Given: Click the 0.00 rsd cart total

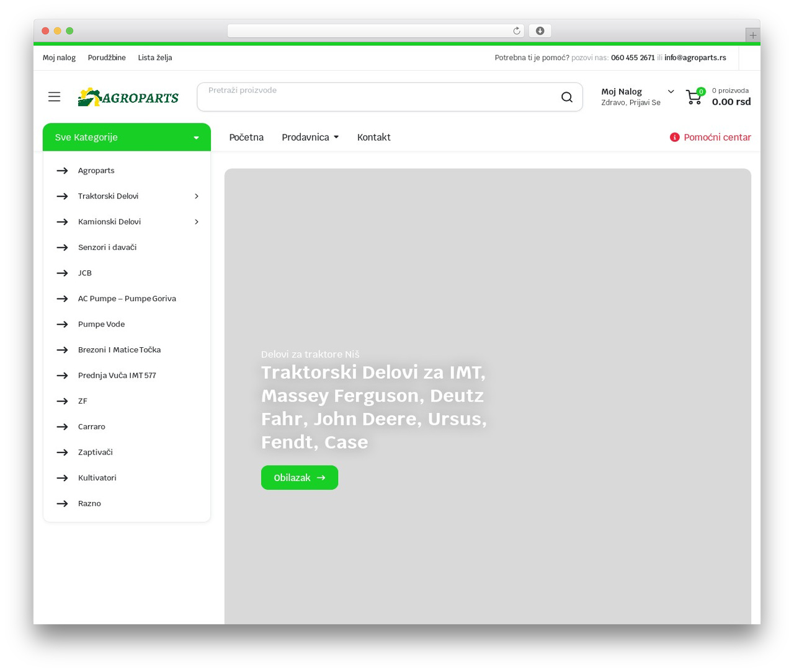Looking at the screenshot, I should [x=731, y=102].
